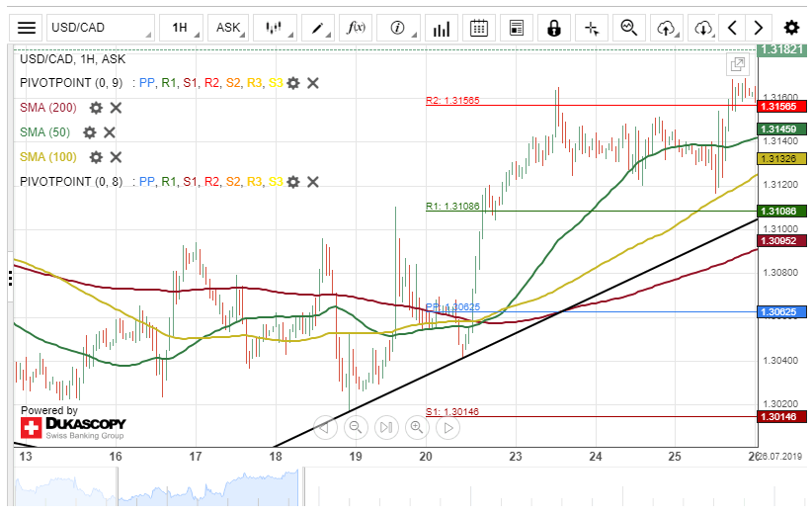
Task: Expand the 1H timeframe selector
Action: pos(180,28)
